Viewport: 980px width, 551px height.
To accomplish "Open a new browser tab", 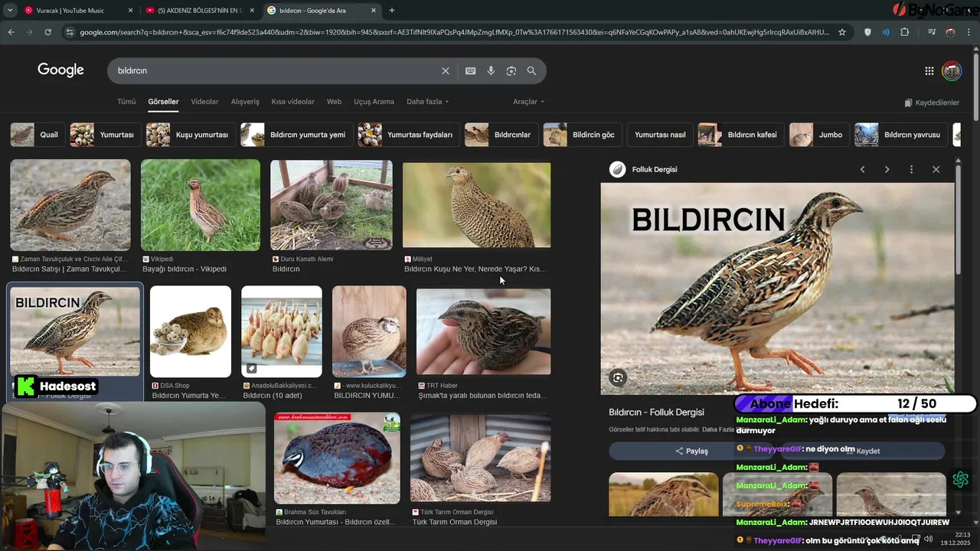I will coord(392,11).
